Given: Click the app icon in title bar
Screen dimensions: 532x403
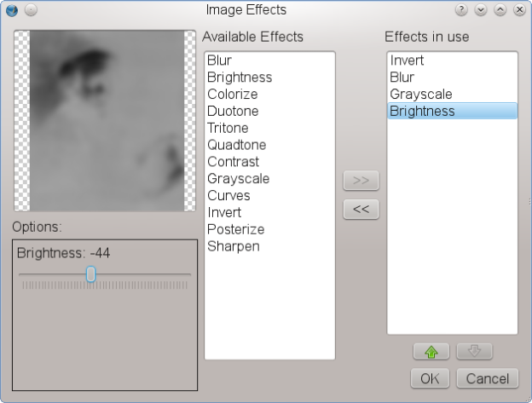Looking at the screenshot, I should pos(10,10).
